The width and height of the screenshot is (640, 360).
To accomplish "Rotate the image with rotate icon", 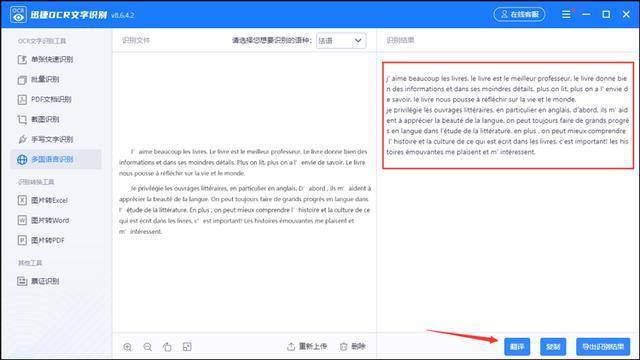I will pyautogui.click(x=167, y=347).
